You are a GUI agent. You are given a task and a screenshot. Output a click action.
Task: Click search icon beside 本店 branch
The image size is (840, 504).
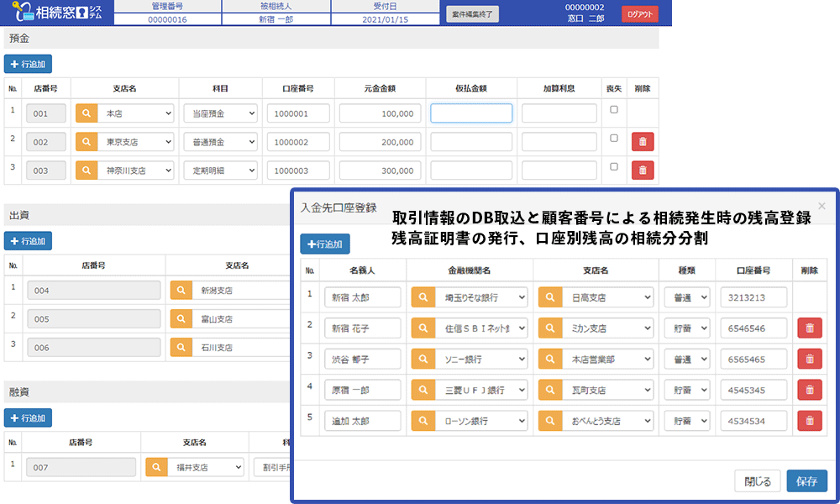pos(87,113)
